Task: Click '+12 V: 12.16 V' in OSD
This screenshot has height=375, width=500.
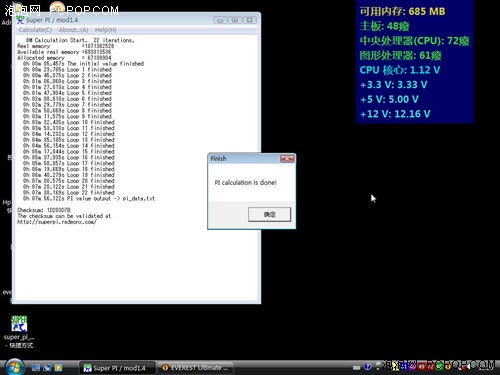Action: [x=395, y=114]
